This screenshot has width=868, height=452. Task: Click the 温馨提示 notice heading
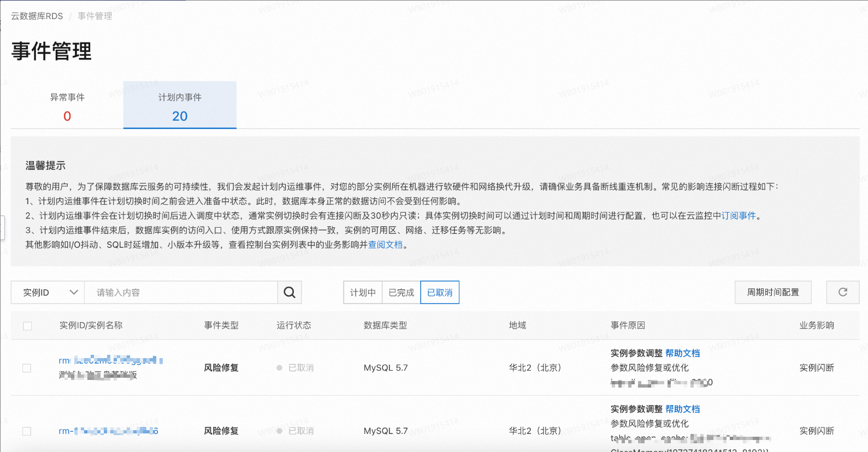[45, 165]
